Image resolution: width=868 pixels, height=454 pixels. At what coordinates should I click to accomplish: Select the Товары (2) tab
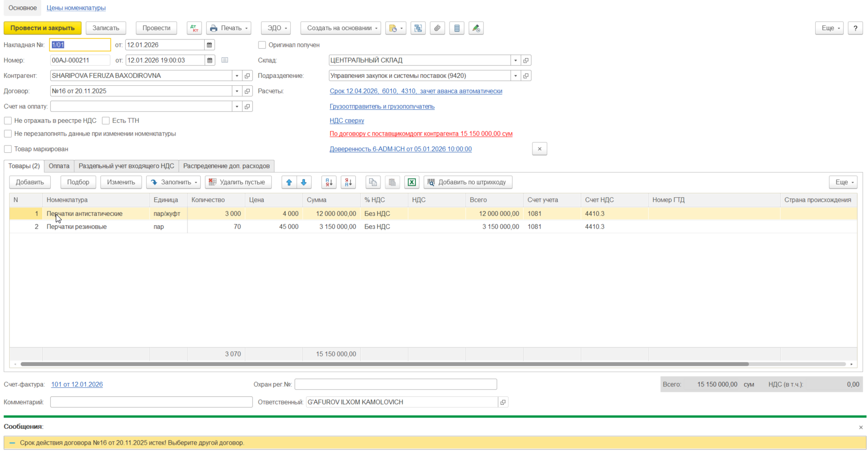pos(24,166)
